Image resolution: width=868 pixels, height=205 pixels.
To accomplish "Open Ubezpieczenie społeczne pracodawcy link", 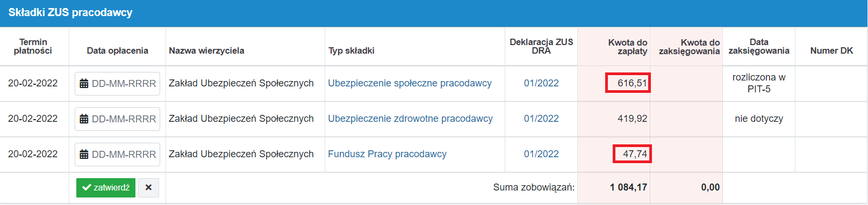I will (410, 83).
